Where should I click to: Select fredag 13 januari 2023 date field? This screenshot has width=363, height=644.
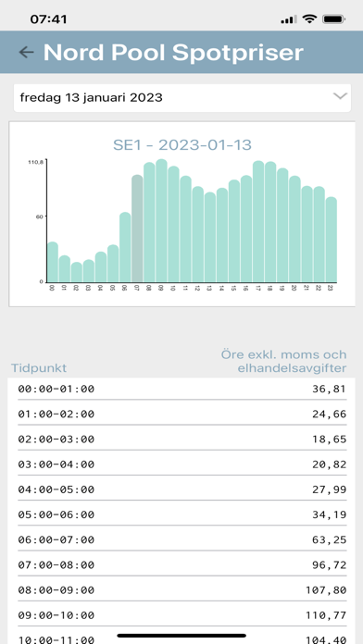coord(182,98)
